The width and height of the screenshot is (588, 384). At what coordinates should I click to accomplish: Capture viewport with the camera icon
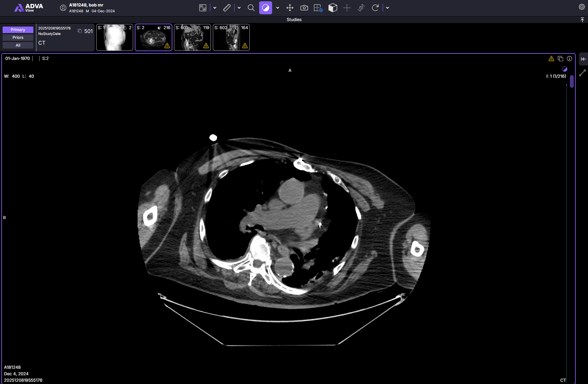pos(304,8)
